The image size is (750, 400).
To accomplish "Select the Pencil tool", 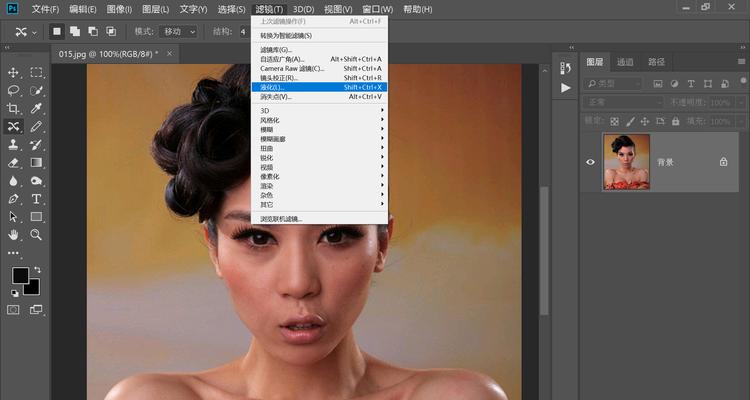I will click(x=36, y=126).
